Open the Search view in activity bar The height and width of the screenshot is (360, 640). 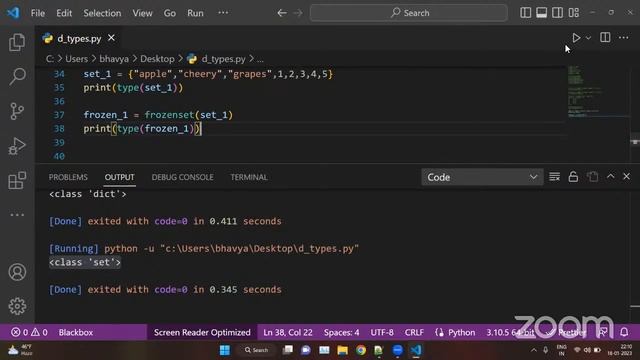point(17,76)
